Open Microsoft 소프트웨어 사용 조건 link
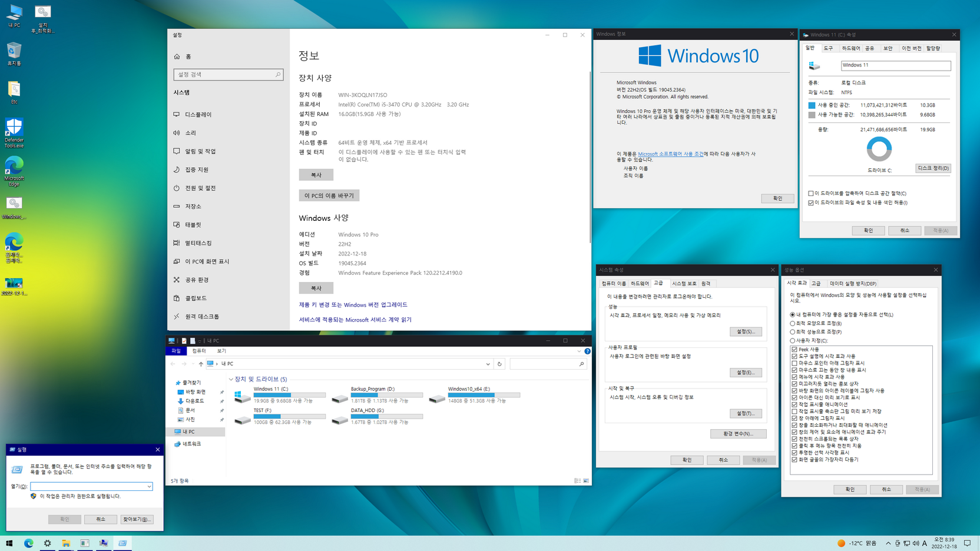 [671, 154]
